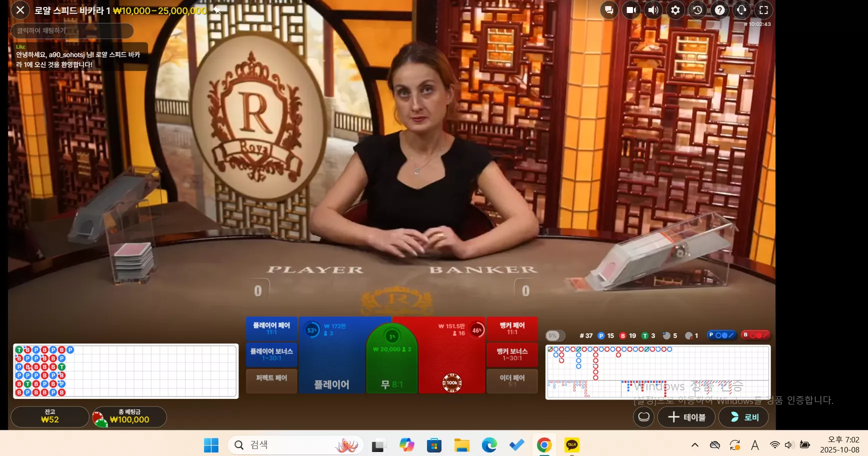Bet on 뱅커 페어 11:1
868x456 pixels.
512,328
